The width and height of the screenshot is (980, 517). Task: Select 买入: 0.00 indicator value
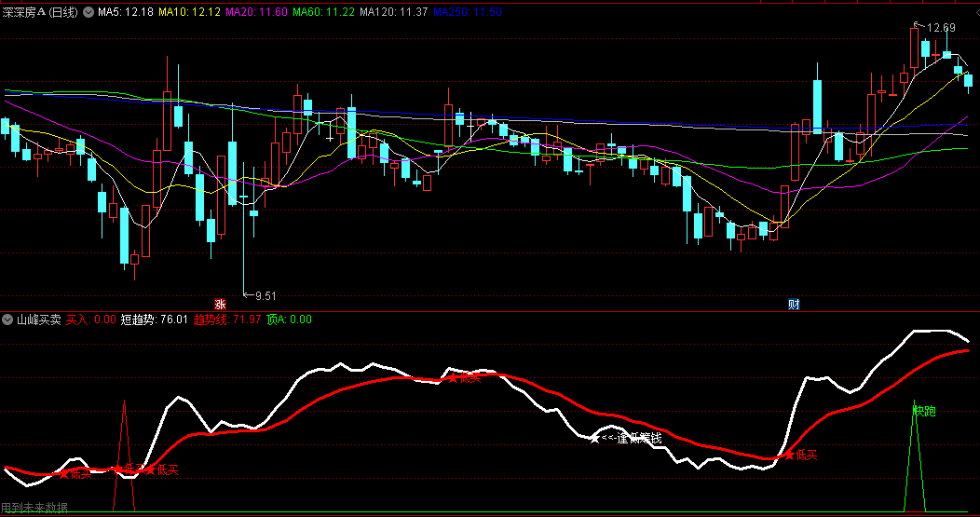[90, 320]
